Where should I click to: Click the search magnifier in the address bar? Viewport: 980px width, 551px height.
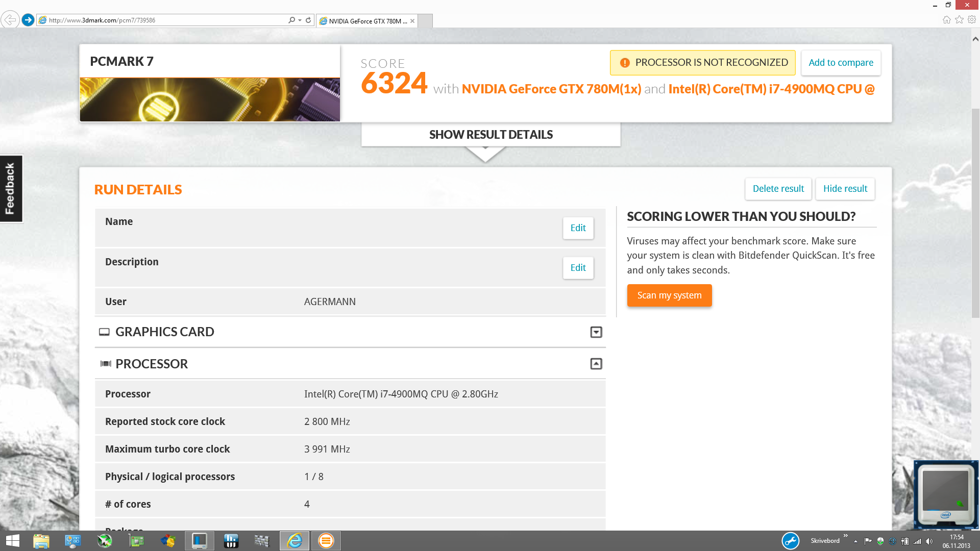click(291, 20)
